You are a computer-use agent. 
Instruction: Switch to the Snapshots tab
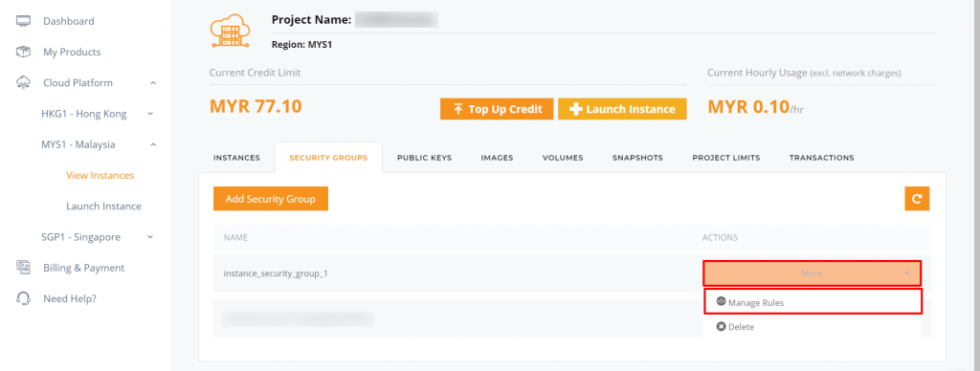coord(637,158)
